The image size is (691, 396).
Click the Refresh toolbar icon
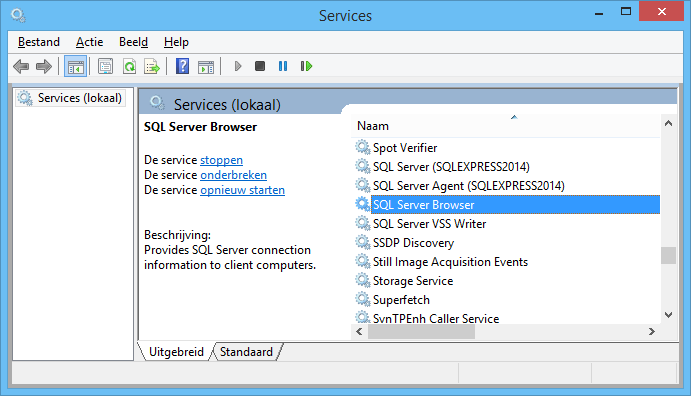coord(129,67)
